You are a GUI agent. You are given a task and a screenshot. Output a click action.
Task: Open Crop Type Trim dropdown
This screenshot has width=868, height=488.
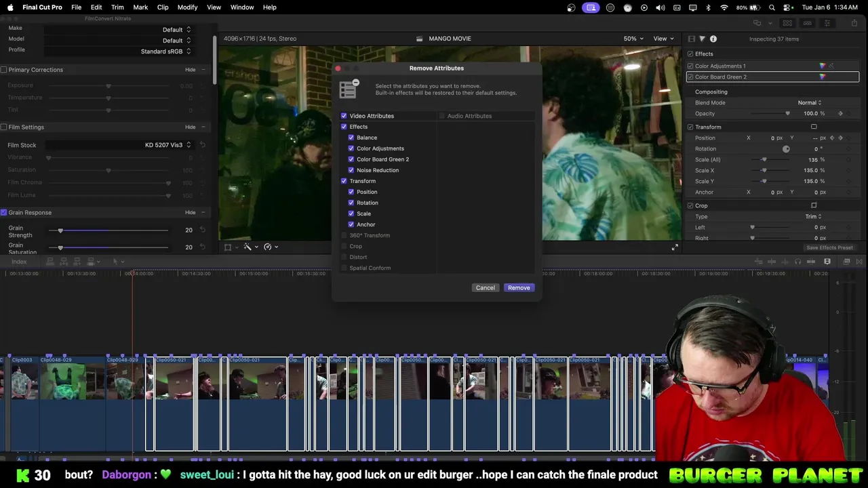(x=813, y=216)
